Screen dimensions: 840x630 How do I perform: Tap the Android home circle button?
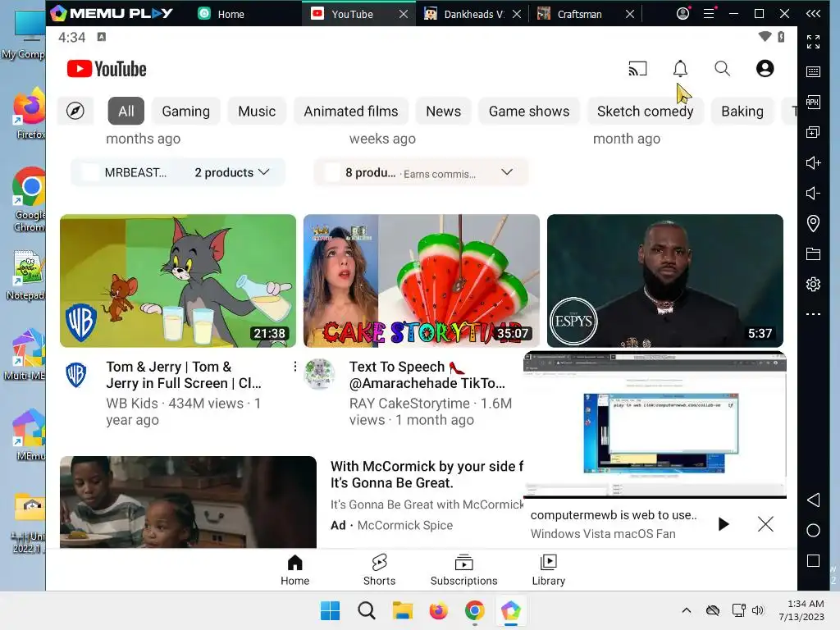[813, 531]
